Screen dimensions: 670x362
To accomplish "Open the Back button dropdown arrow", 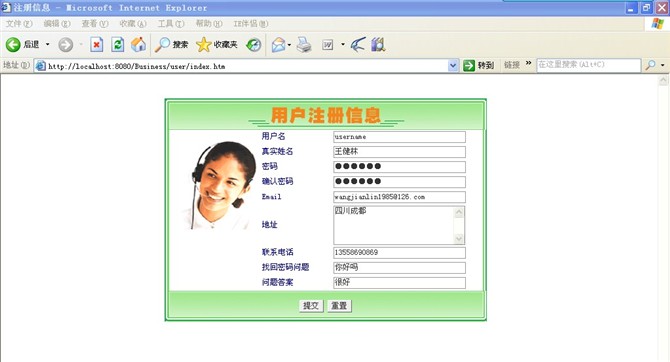I will [47, 44].
